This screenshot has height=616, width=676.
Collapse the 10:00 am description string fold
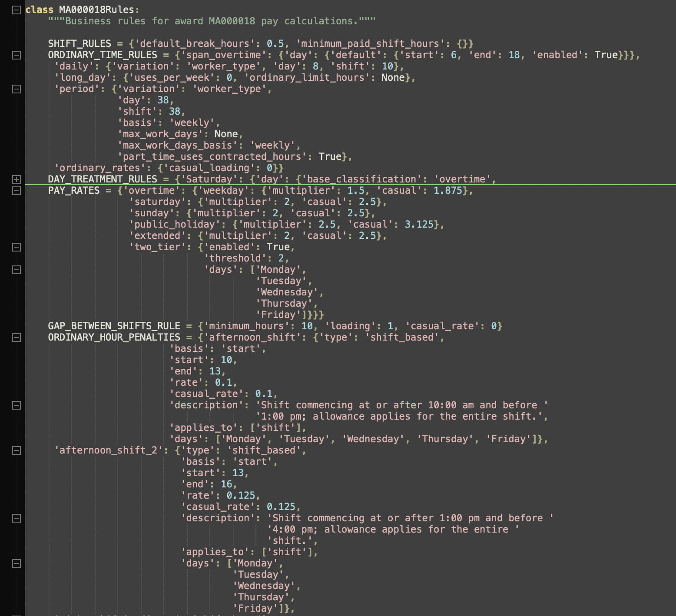pos(16,405)
